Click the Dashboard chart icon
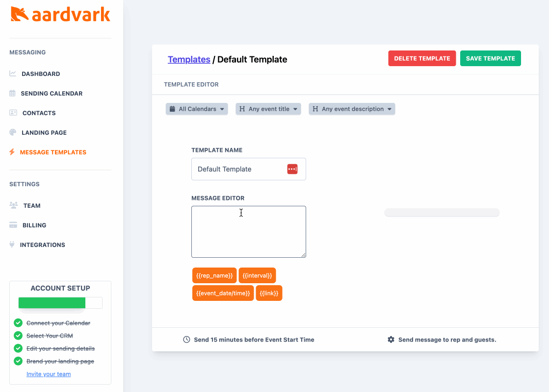 click(x=13, y=74)
